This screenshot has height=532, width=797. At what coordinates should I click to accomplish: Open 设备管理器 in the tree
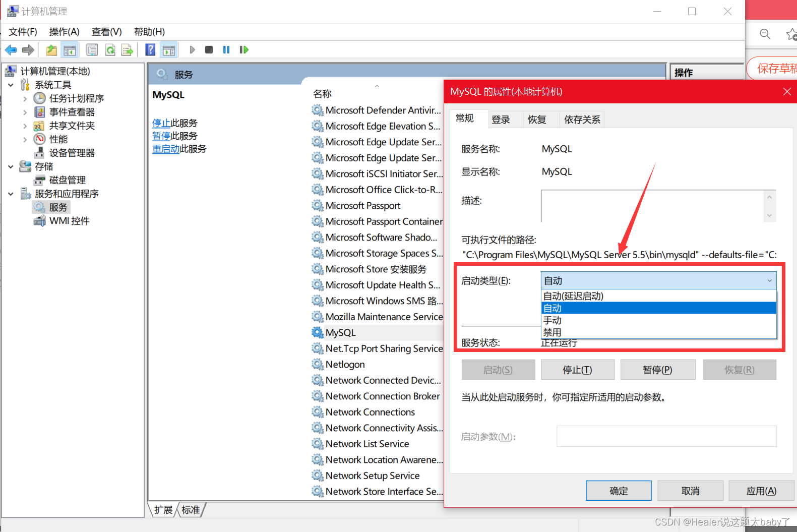(72, 153)
